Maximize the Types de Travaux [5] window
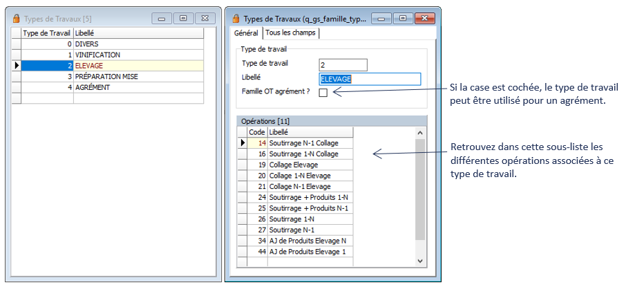The height and width of the screenshot is (285, 644). coord(182,19)
